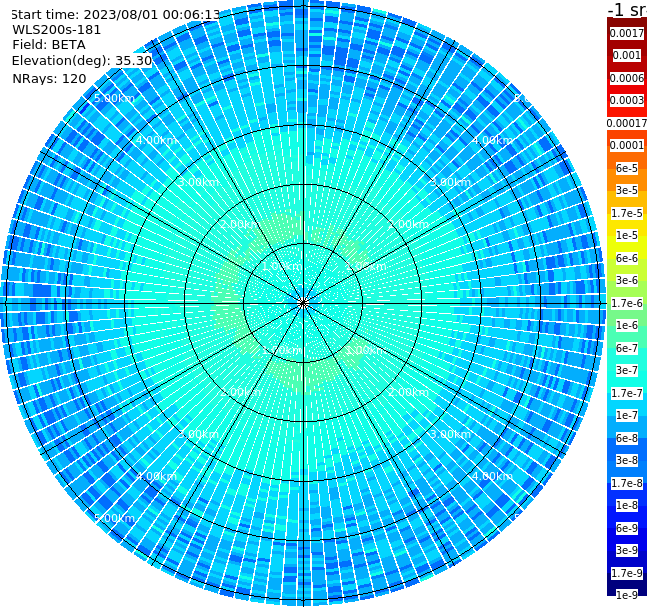Click the 0.0017 color bar tick label

627,33
